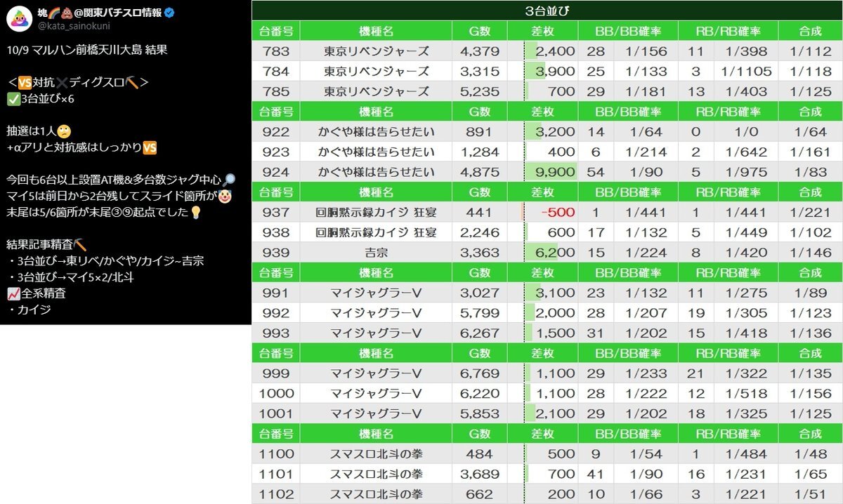Click the green checkmark emoji before 3台並び×6
Screen dimensions: 843x504
(13, 98)
